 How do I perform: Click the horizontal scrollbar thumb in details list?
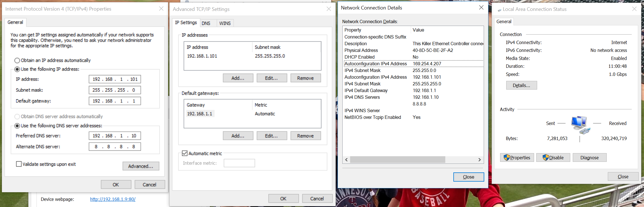tap(398, 160)
